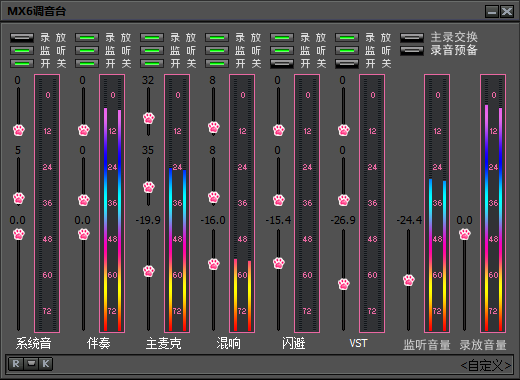Close the MX6调音台 window
Viewport: 520px width, 380px height.
(507, 12)
